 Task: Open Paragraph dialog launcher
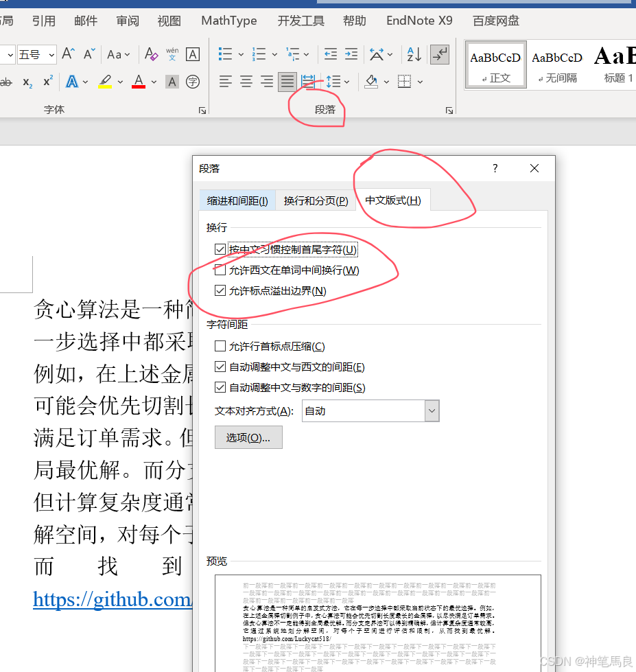[449, 111]
